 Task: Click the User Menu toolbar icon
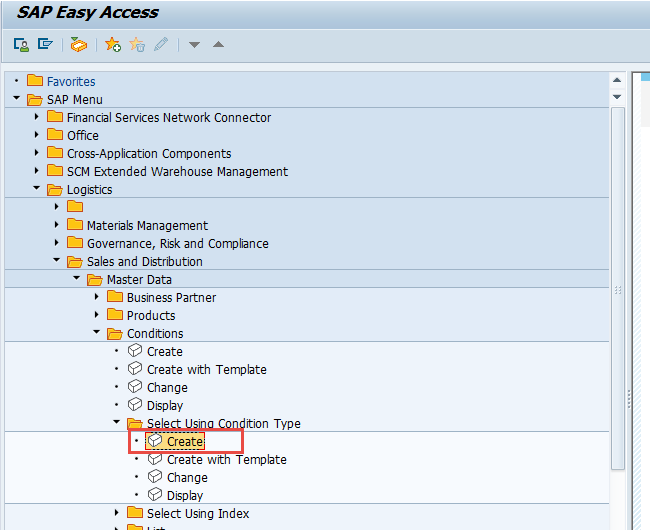[x=21, y=44]
